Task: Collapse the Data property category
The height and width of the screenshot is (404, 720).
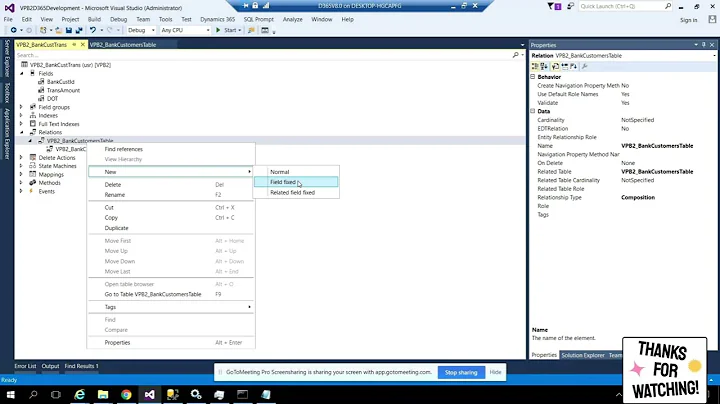Action: coord(533,111)
